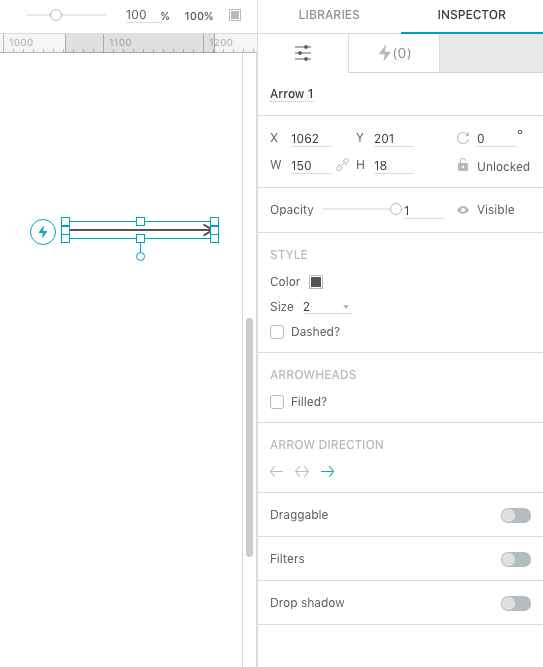543x667 pixels.
Task: Switch to the LIBRARIES tab
Action: click(x=329, y=15)
